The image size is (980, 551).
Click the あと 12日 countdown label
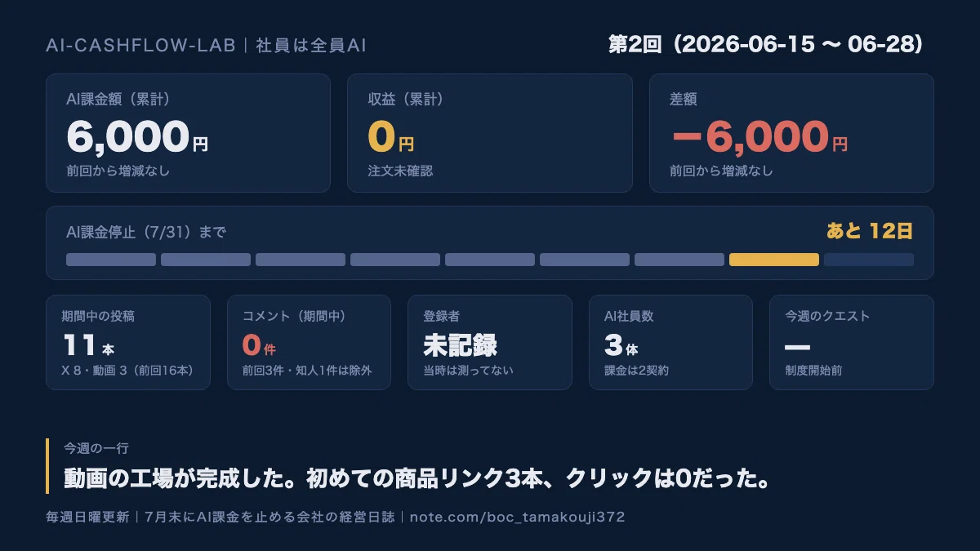(870, 231)
